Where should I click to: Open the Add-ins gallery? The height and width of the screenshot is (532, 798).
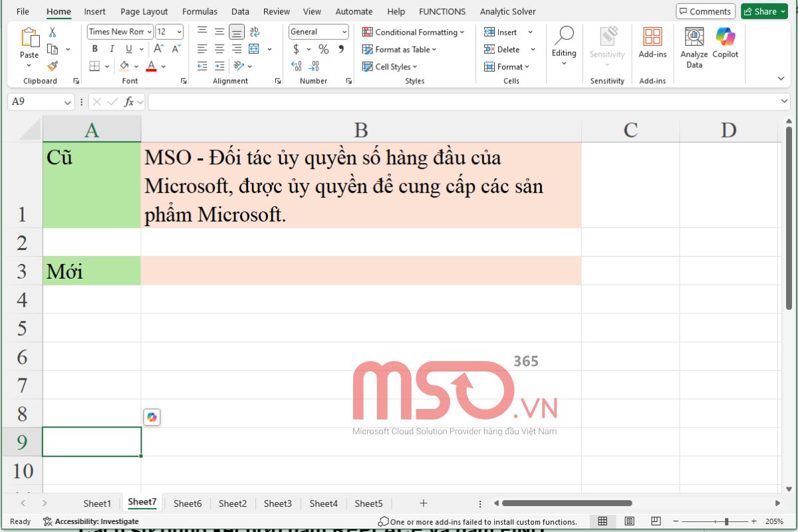point(652,43)
